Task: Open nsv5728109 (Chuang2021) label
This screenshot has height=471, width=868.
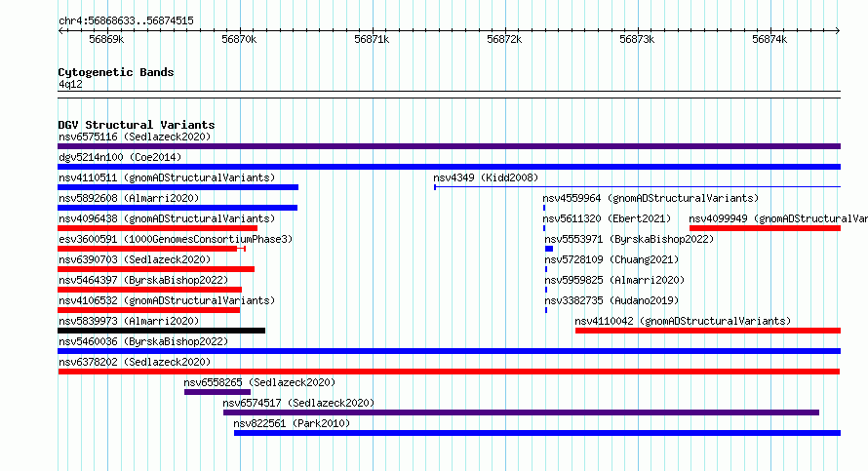Action: pos(612,259)
